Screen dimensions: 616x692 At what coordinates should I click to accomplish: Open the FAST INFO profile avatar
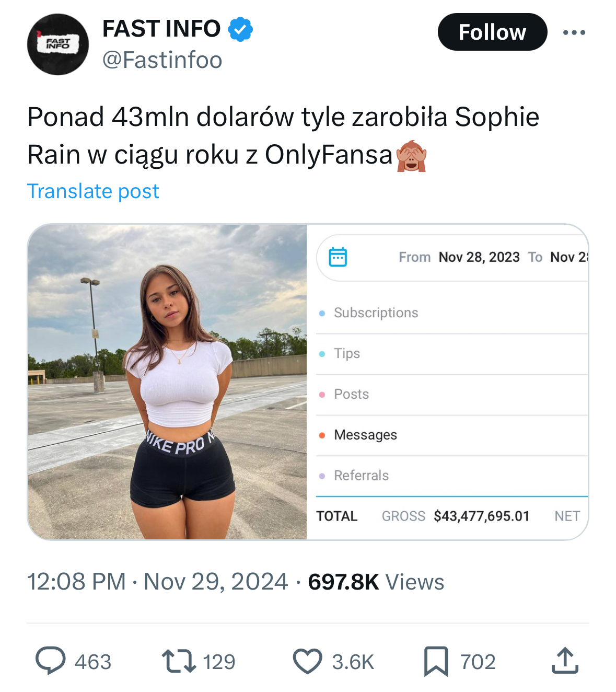[58, 44]
